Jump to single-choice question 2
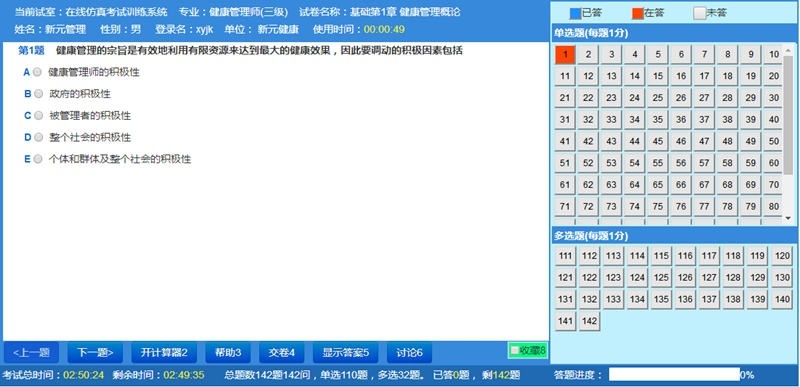Screen dimensions: 800x387 point(588,55)
